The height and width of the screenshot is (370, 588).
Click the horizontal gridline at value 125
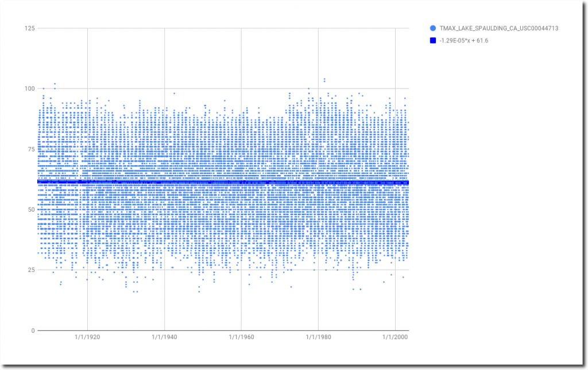(x=230, y=28)
